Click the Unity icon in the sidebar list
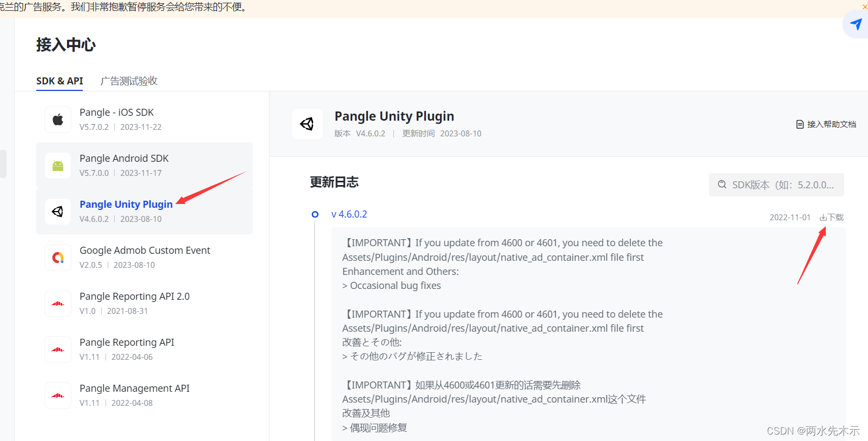Screen dimensions: 868x441 pos(58,212)
